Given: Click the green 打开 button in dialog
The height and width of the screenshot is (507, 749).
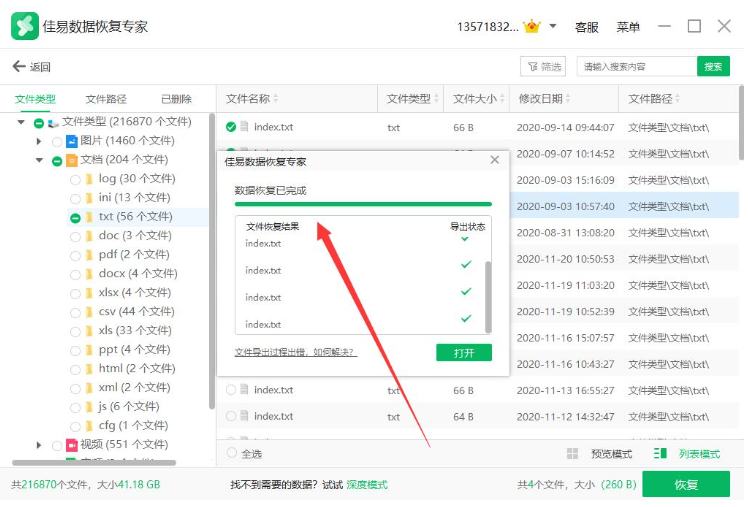Looking at the screenshot, I should tap(464, 353).
